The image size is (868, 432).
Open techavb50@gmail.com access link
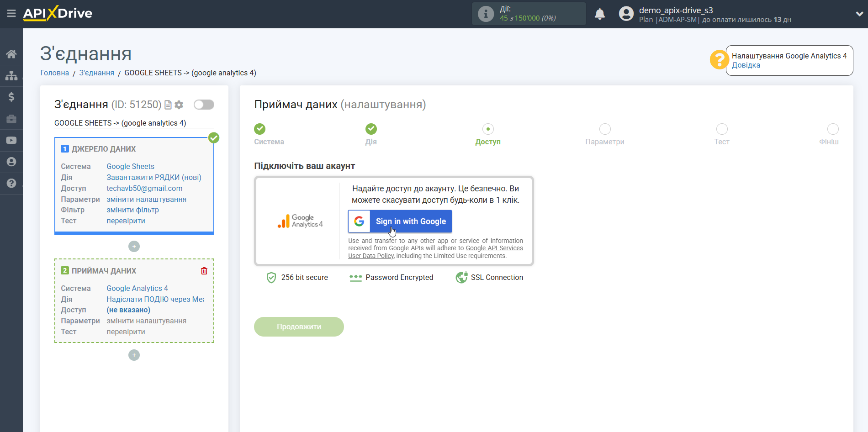coord(144,189)
